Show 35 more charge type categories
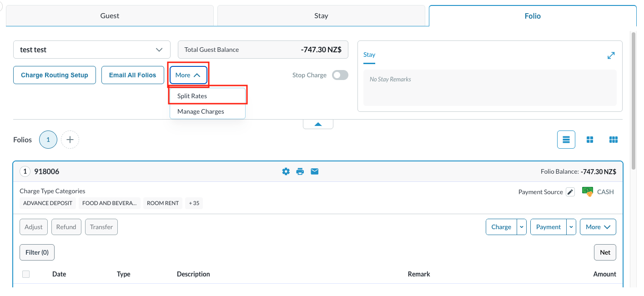 (x=194, y=203)
